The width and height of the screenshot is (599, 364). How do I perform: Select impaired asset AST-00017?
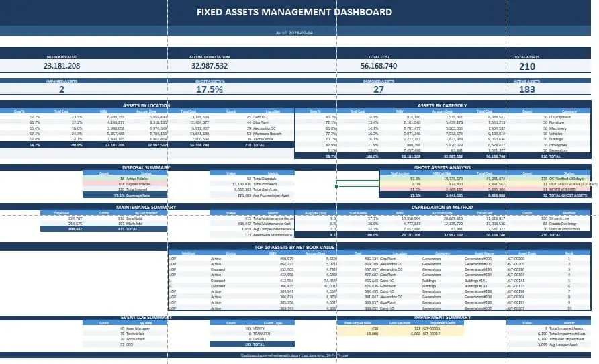click(x=431, y=334)
